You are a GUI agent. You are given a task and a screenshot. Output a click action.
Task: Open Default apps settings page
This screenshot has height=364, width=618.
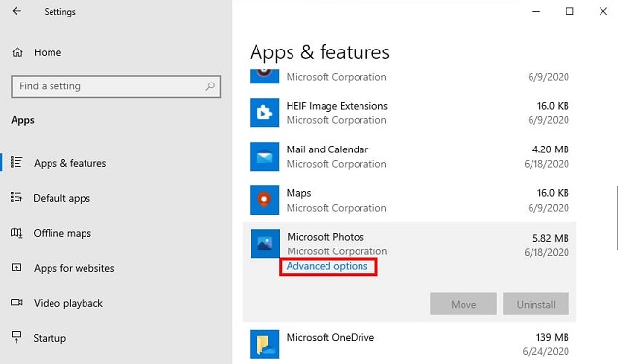tap(62, 198)
